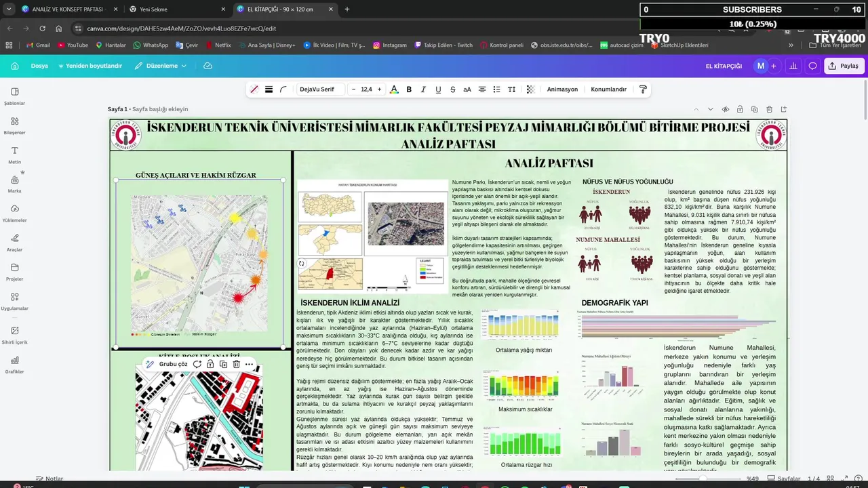Open the Araçlar tools panel
The width and height of the screenshot is (868, 488).
[x=15, y=242]
